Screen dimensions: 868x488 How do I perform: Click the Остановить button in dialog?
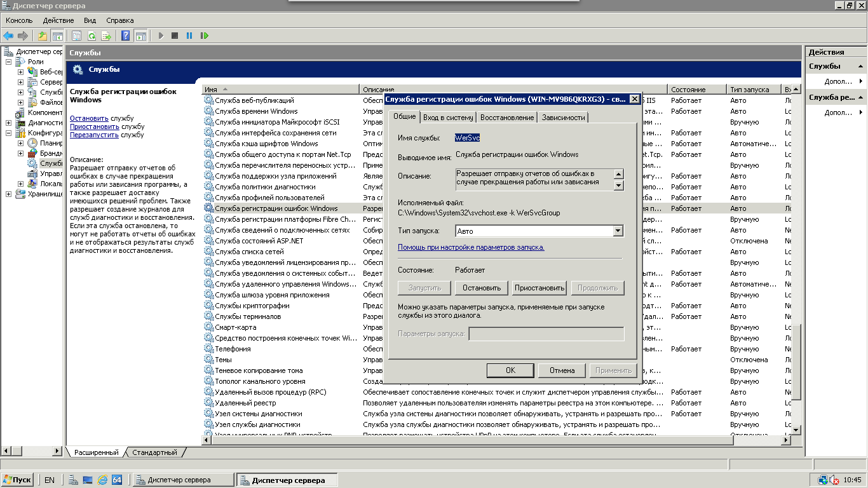tap(482, 288)
